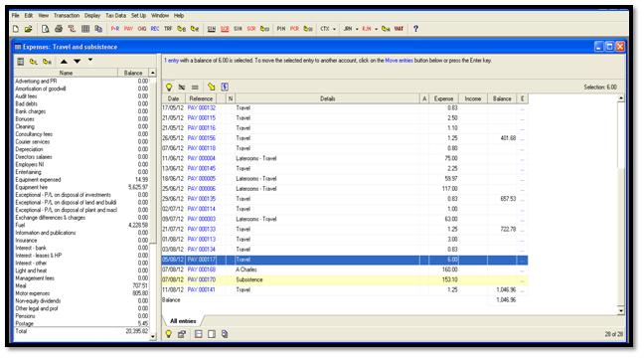Click the move-up black arrow in accounts pane

(64, 62)
